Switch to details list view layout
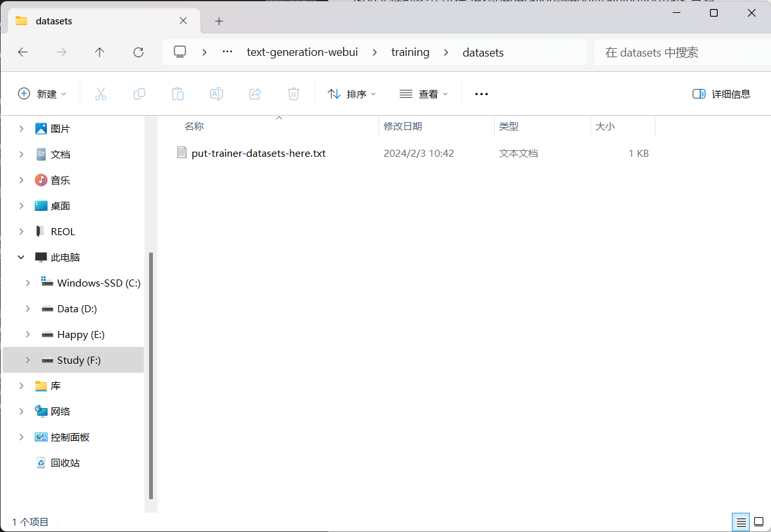Viewport: 771px width, 532px height. (x=741, y=522)
